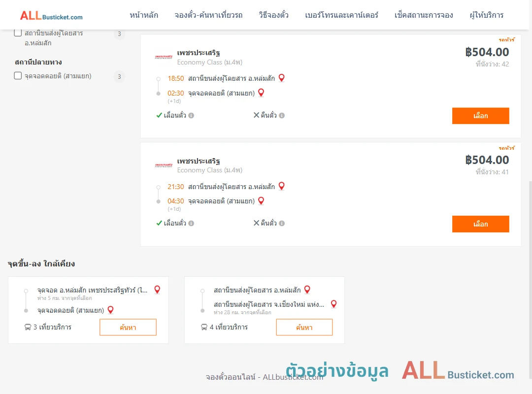Screen dimensions: 532x394
Task: Click map pin for nearby จุดจอดดอยติ (สามแยก) card
Action: coord(110,310)
